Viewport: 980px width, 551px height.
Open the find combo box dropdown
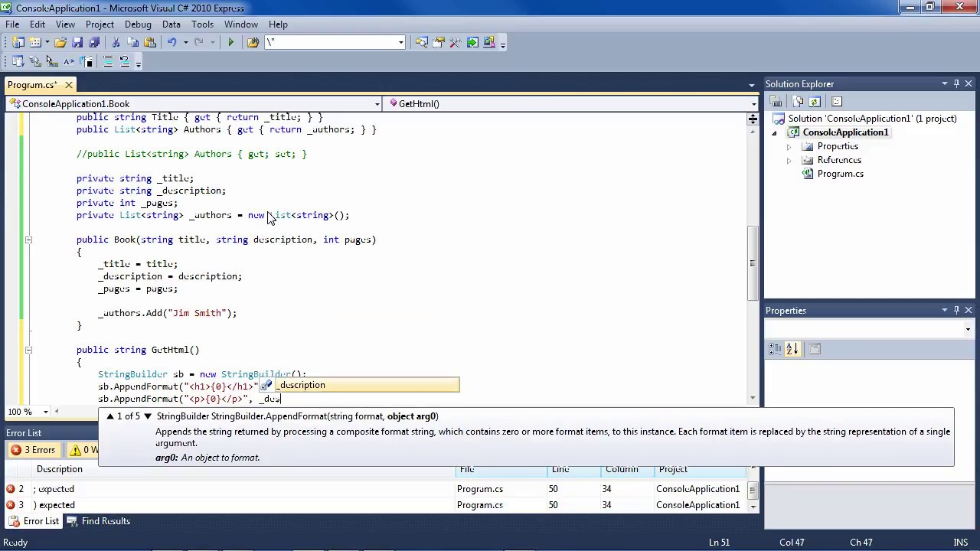tap(400, 43)
